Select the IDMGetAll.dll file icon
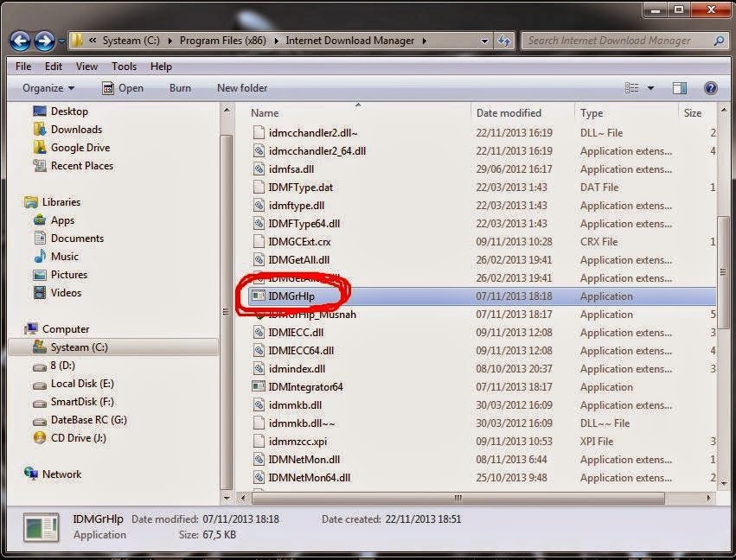The image size is (736, 560). (x=259, y=260)
